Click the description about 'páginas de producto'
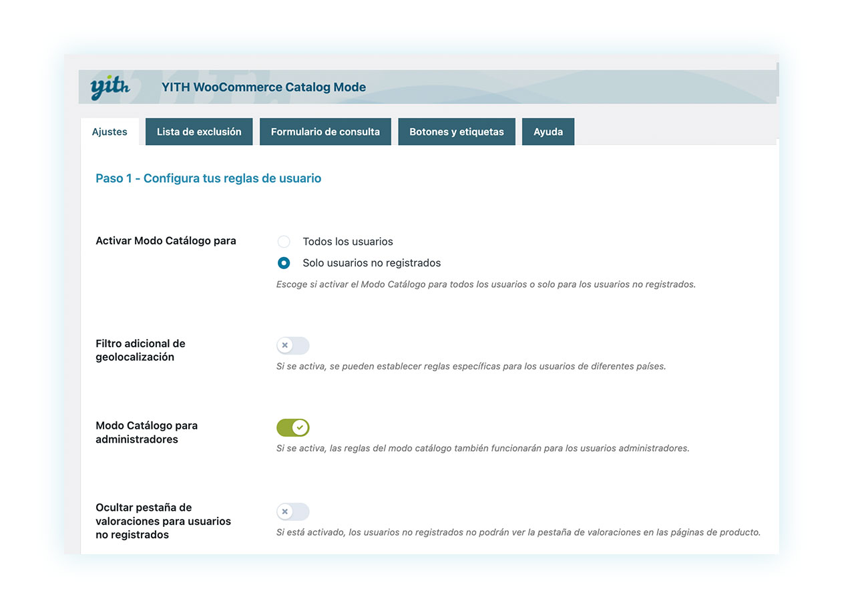The width and height of the screenshot is (868, 615). click(x=519, y=533)
